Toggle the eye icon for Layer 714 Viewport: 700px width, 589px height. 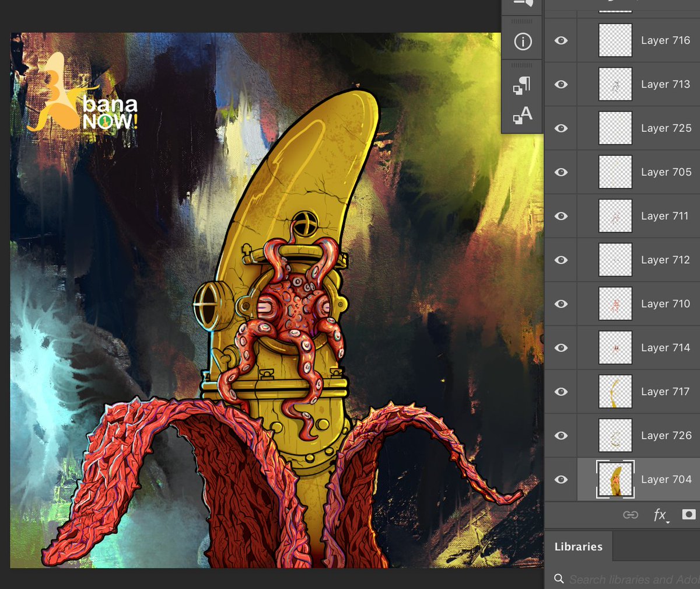coord(561,347)
